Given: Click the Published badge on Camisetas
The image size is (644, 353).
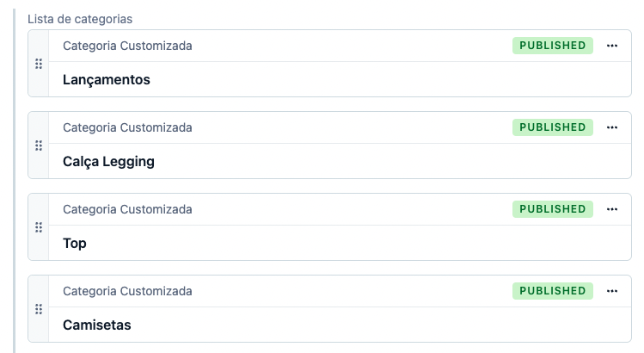Looking at the screenshot, I should [x=553, y=291].
